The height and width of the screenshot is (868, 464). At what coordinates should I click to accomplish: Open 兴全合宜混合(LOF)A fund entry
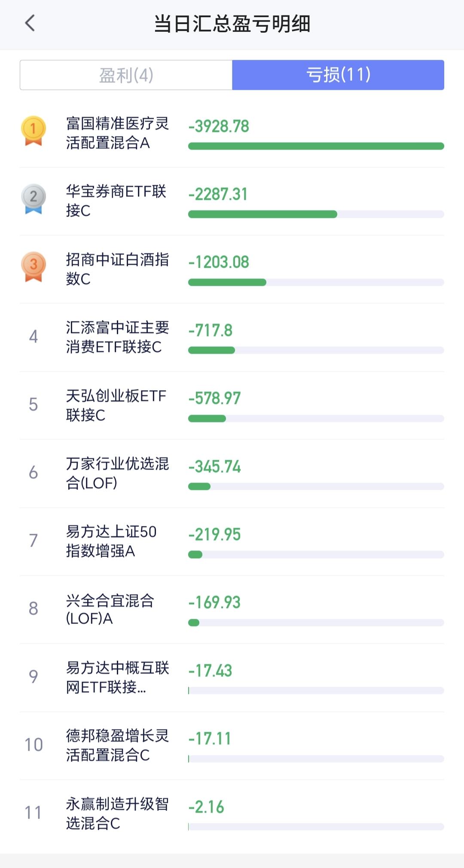pos(110,609)
